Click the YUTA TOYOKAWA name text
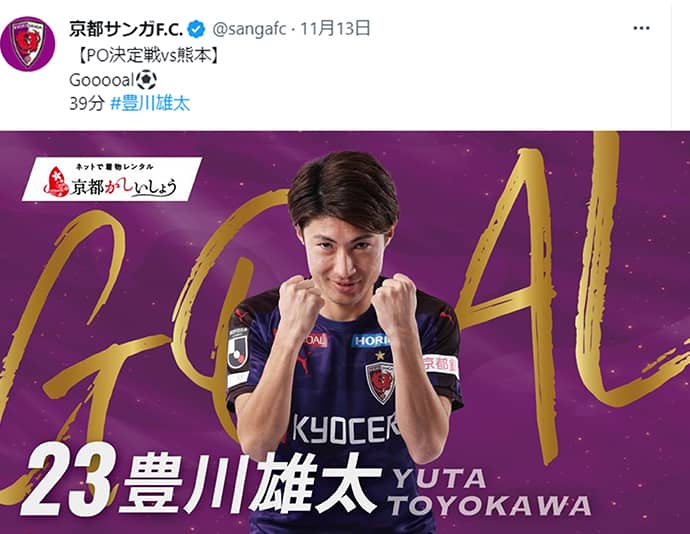The height and width of the screenshot is (534, 690). point(490,493)
